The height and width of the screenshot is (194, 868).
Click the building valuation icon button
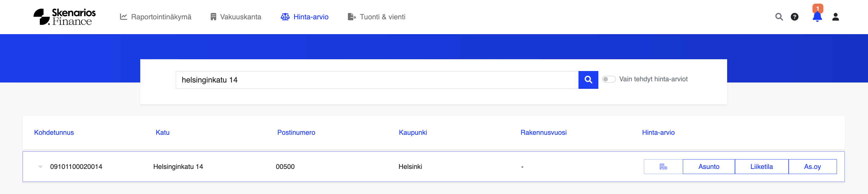pos(663,167)
